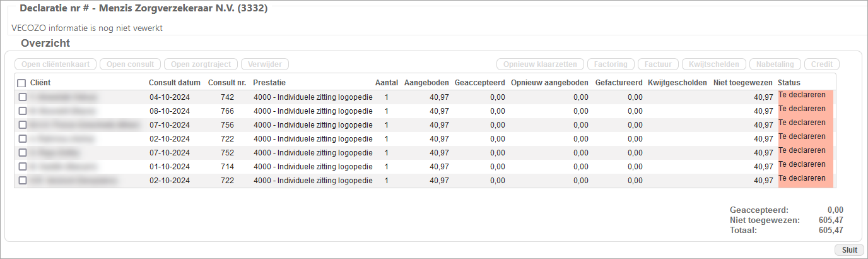
Task: Open the Factuur button
Action: coord(658,64)
